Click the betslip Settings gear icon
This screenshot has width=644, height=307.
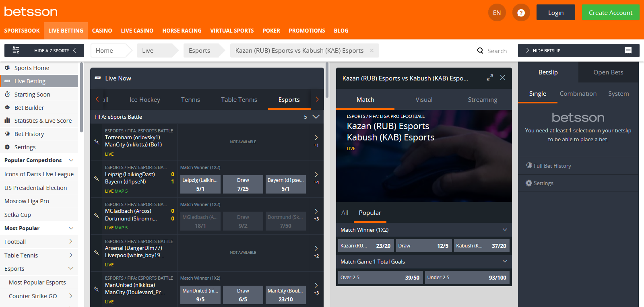[529, 183]
